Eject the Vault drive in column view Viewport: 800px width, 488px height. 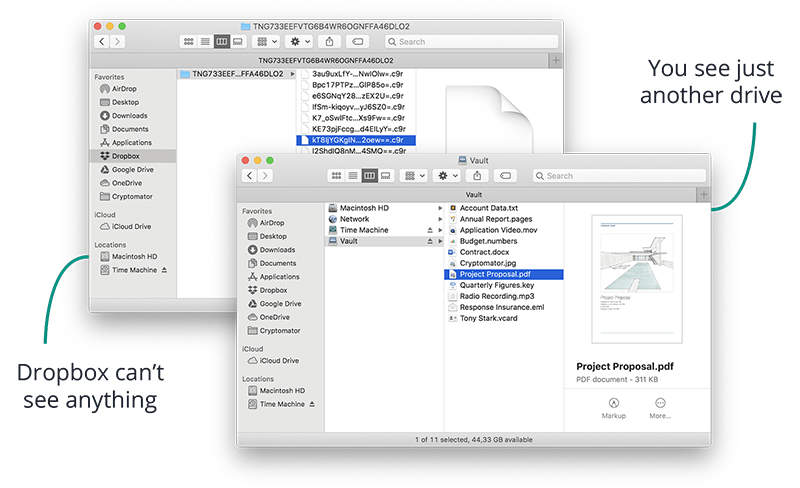point(430,241)
